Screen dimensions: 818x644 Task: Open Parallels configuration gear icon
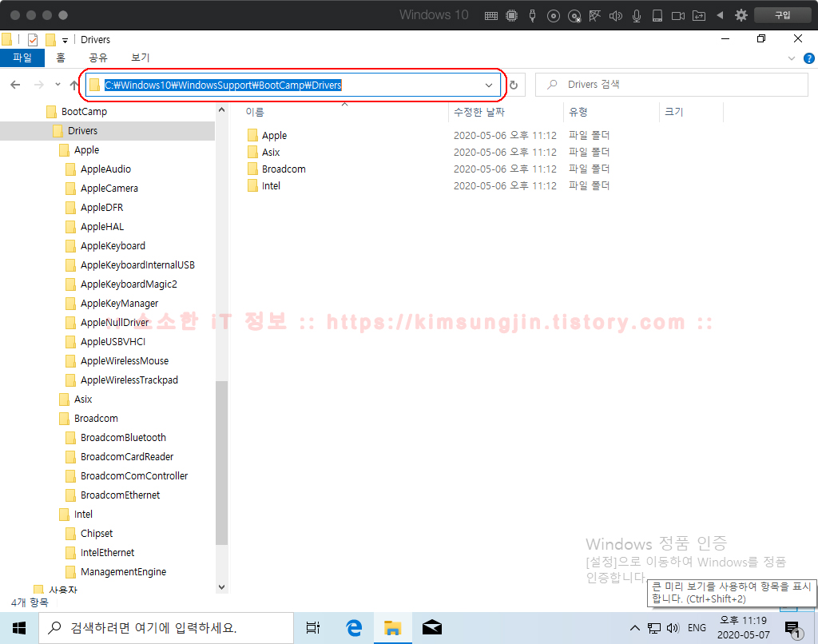click(741, 15)
